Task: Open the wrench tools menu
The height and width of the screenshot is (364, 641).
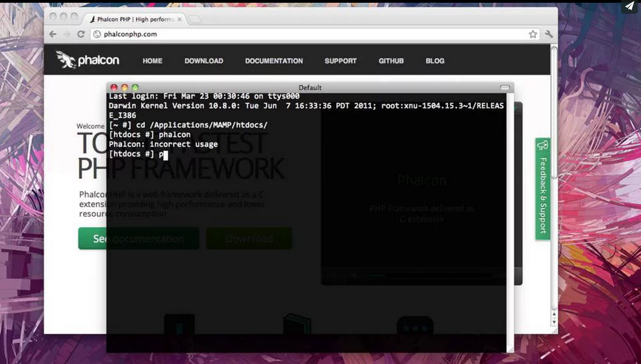Action: point(548,34)
